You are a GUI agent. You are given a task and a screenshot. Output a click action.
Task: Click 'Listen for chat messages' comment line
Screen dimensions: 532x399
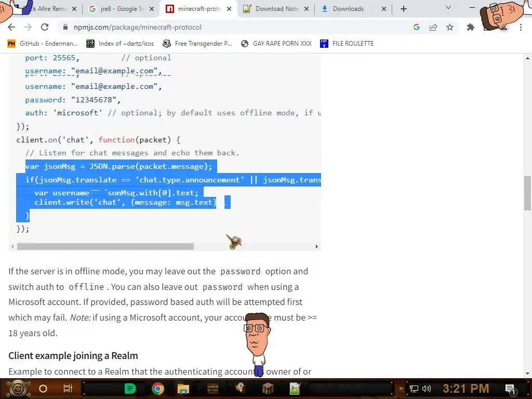coord(132,153)
